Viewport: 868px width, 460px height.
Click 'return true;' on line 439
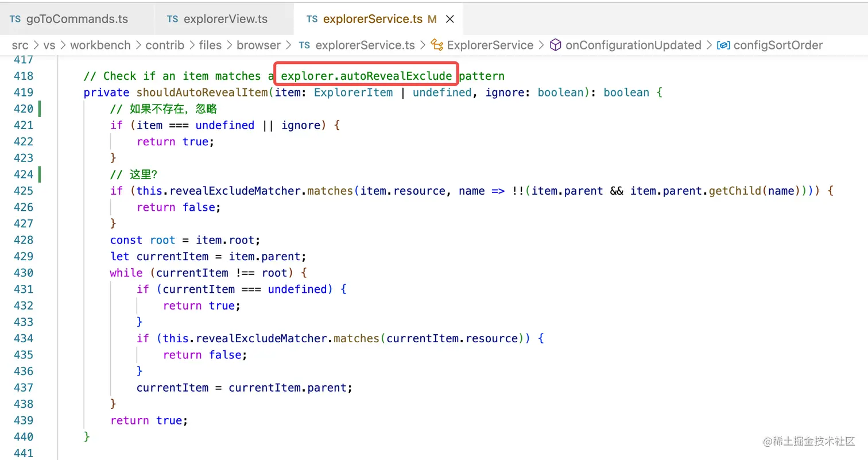[x=149, y=420]
